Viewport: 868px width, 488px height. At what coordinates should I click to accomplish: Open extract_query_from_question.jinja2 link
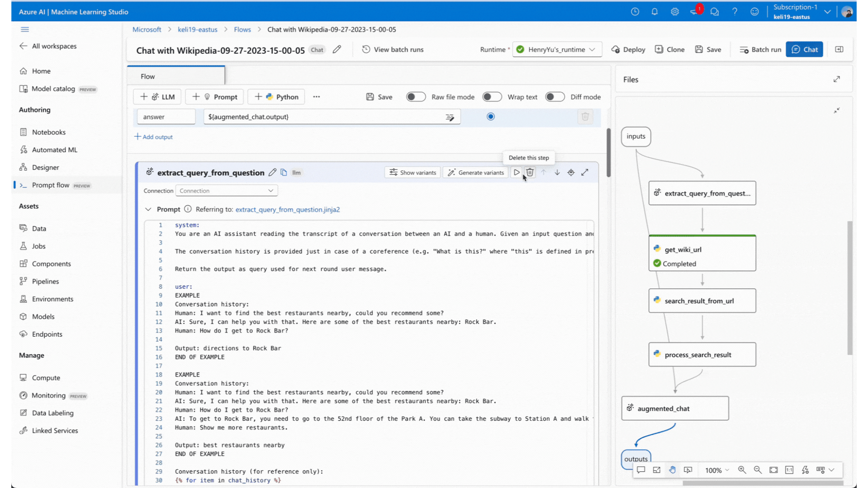(x=288, y=209)
